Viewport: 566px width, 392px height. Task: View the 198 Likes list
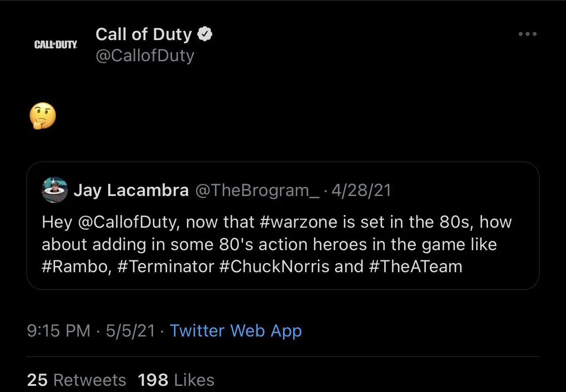[176, 380]
